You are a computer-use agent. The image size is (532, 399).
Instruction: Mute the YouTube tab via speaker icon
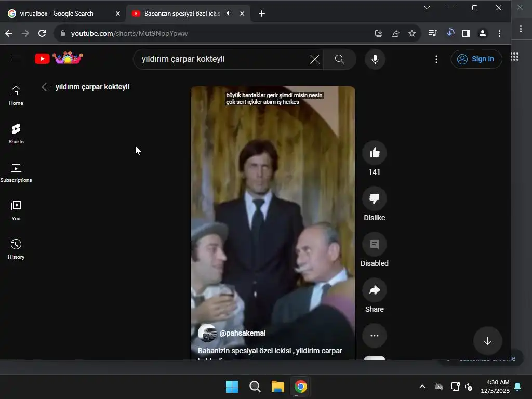229,13
